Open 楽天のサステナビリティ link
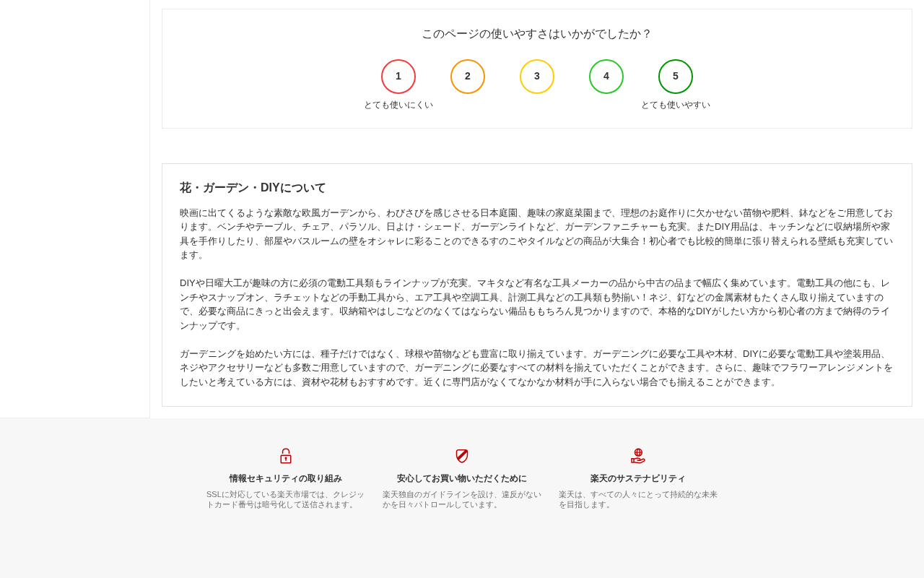 pyautogui.click(x=638, y=478)
